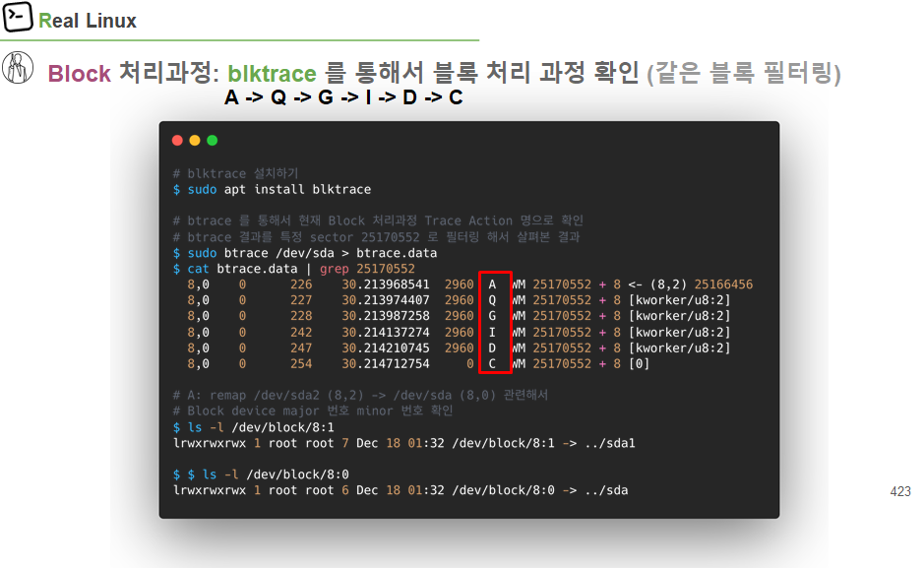Click the comment line "# blktrace 설치하기"
The width and height of the screenshot is (924, 568).
tap(236, 174)
